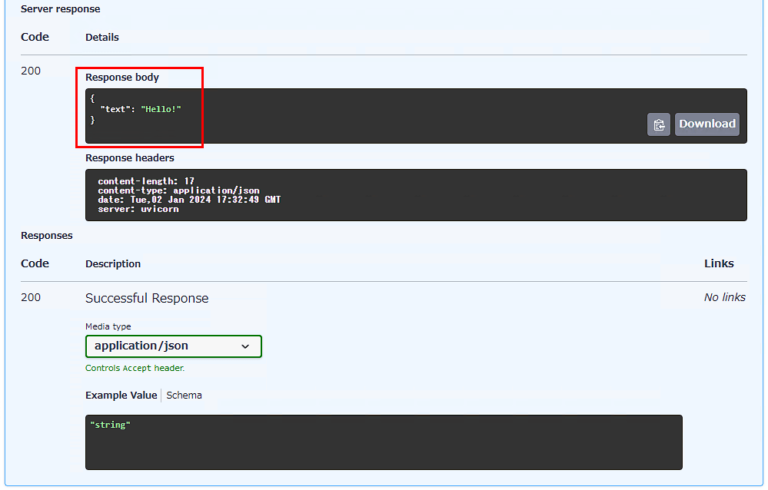Click the No links text
This screenshot has width=768, height=490.
coord(724,297)
